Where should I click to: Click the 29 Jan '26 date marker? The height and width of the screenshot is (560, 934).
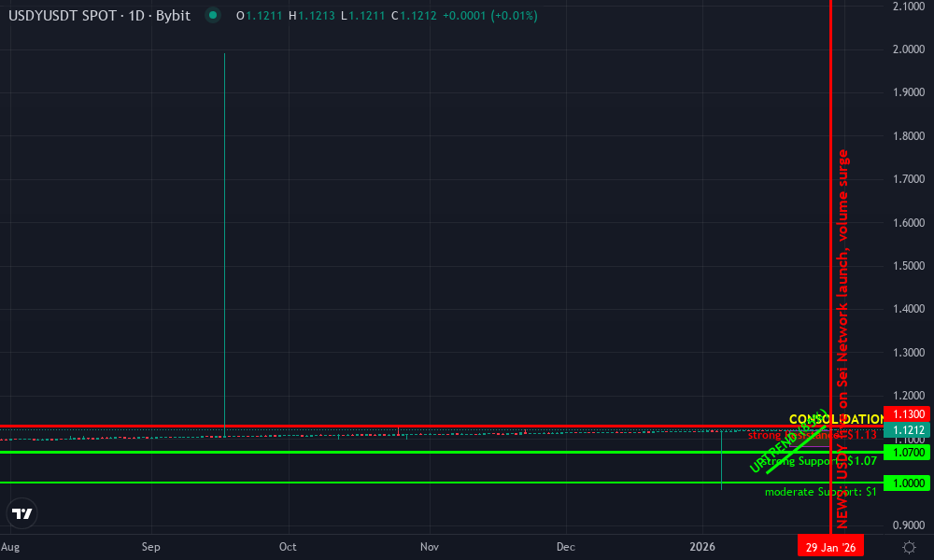[x=830, y=547]
